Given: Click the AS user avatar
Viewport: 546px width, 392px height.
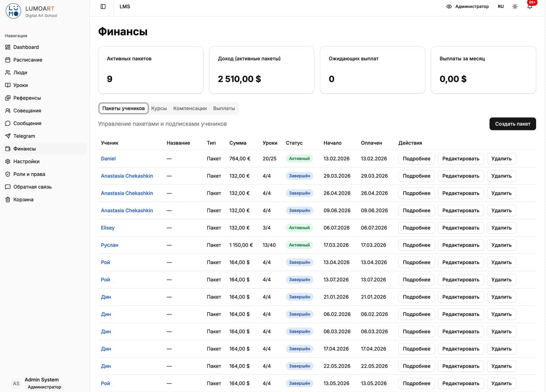Looking at the screenshot, I should [x=16, y=383].
